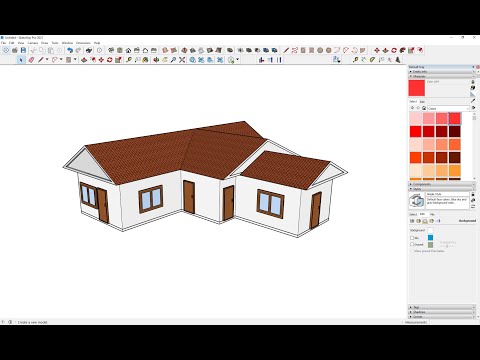Viewport: 480px width, 360px height.
Task: Open the Extensions menu
Action: 83,43
